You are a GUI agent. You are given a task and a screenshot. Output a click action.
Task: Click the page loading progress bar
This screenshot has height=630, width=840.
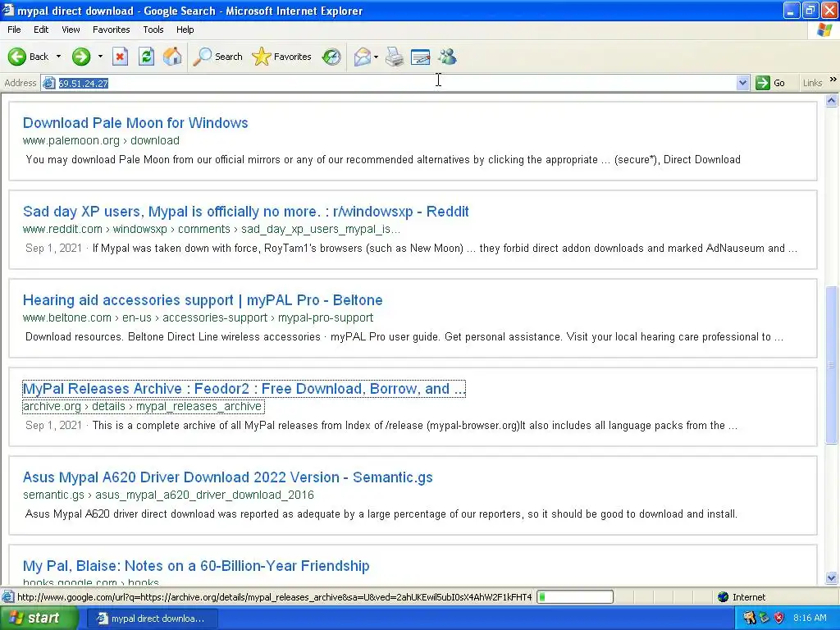(x=575, y=597)
